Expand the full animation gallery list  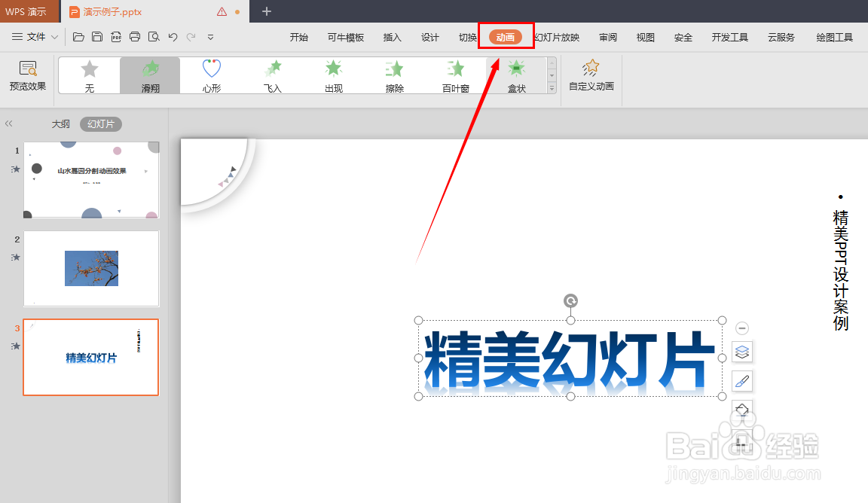tap(552, 88)
